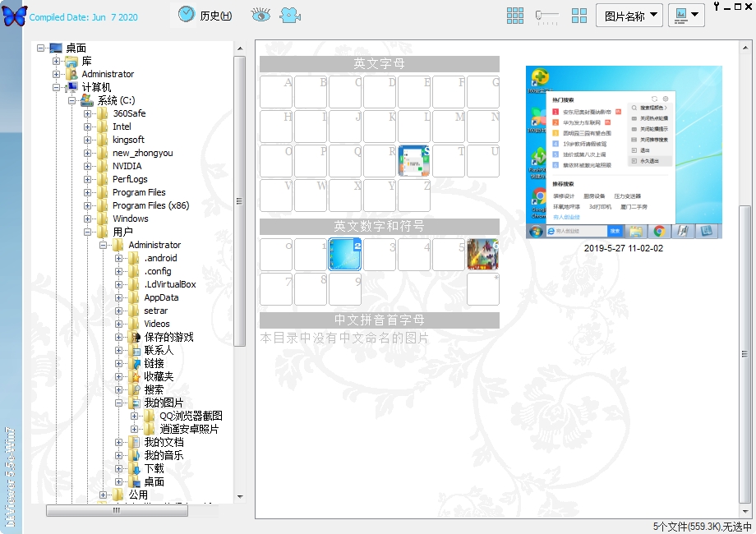Click the blue butterfly app logo
This screenshot has width=756, height=534.
click(15, 16)
